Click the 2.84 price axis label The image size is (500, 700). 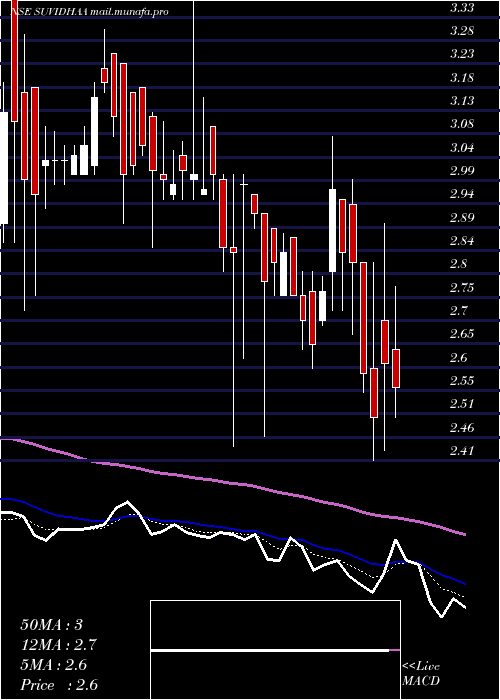pyautogui.click(x=461, y=241)
